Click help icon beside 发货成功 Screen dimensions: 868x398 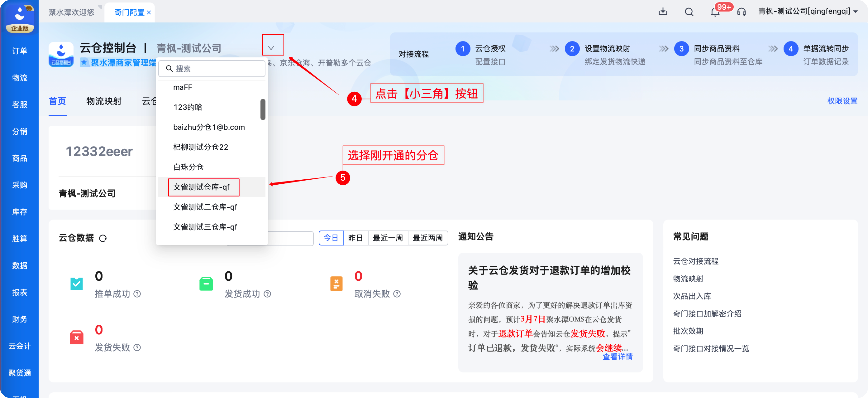(x=267, y=294)
